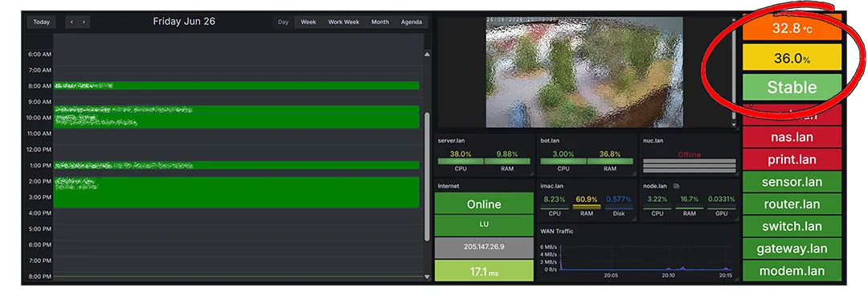
Task: Click calendar scroll-up arrow
Action: (427, 55)
